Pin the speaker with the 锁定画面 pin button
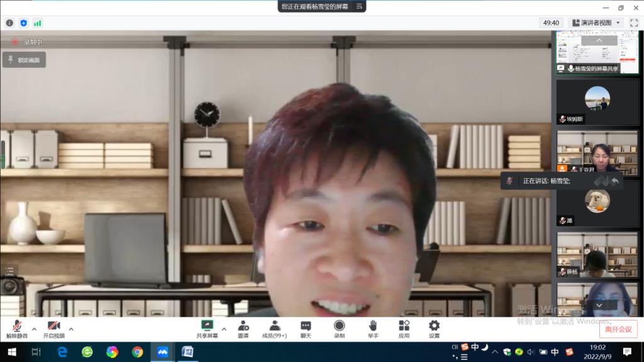The width and height of the screenshot is (644, 362). [25, 60]
